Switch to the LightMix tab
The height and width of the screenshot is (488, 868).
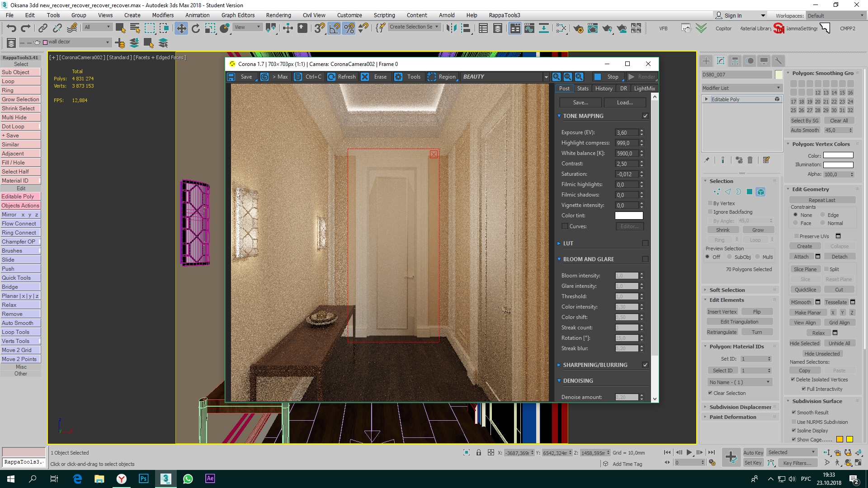[644, 89]
